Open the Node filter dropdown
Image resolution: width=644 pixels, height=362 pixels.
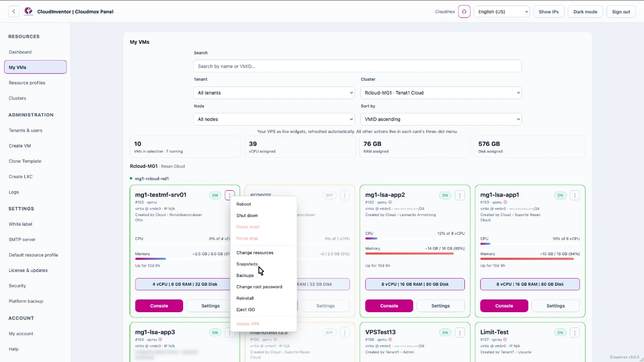[274, 119]
